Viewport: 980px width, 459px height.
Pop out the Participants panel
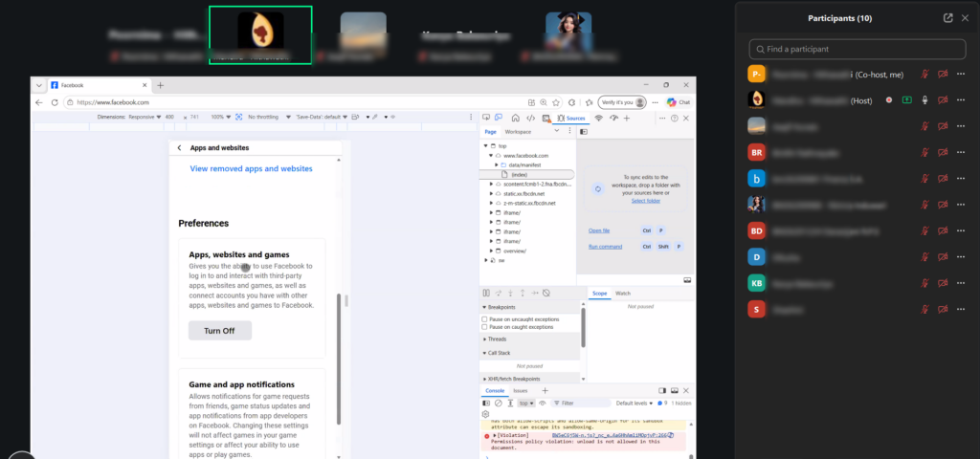948,18
